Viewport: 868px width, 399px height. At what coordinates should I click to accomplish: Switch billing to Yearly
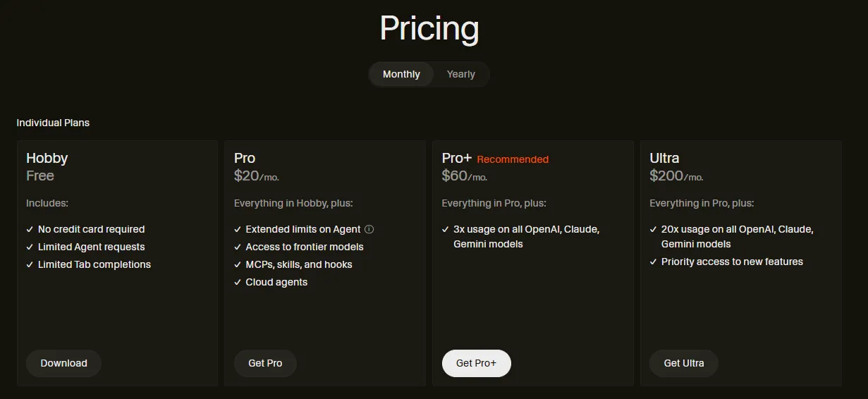460,74
